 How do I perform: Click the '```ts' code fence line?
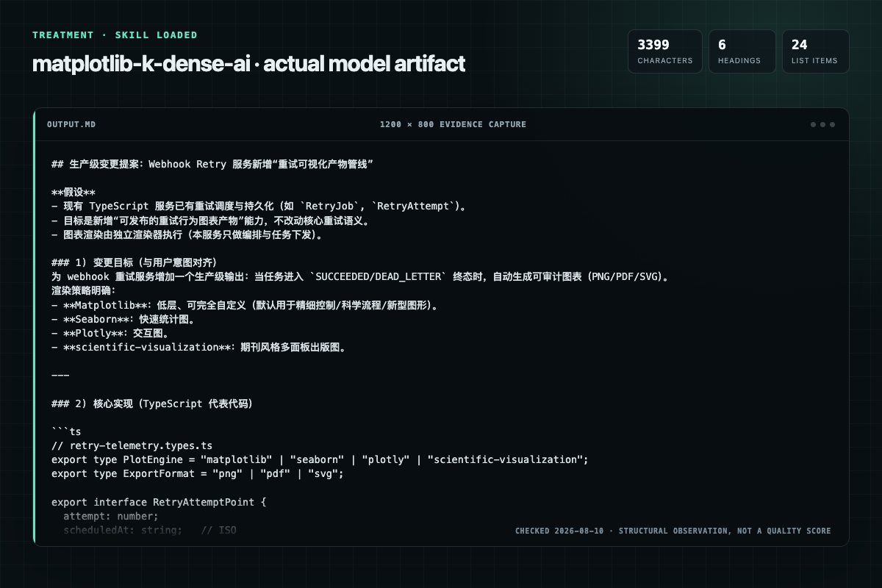coord(66,431)
